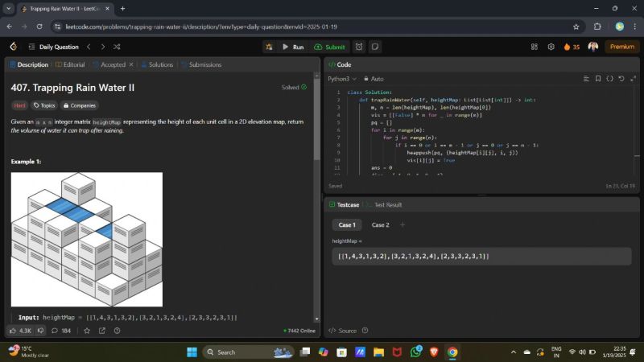Expand the Topics tag
Viewport: 644px width, 362px height.
44,105
